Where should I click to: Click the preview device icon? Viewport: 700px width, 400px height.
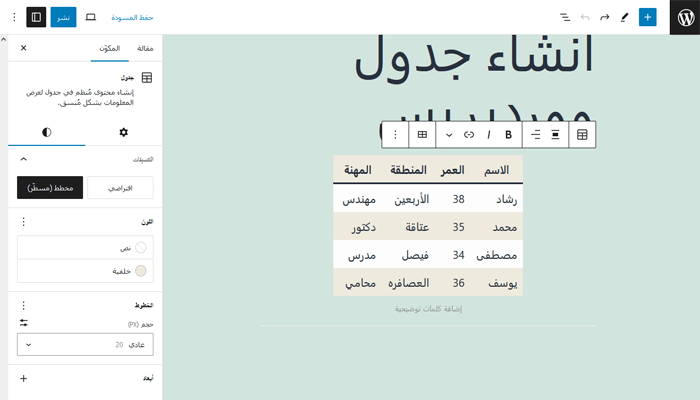click(x=91, y=17)
